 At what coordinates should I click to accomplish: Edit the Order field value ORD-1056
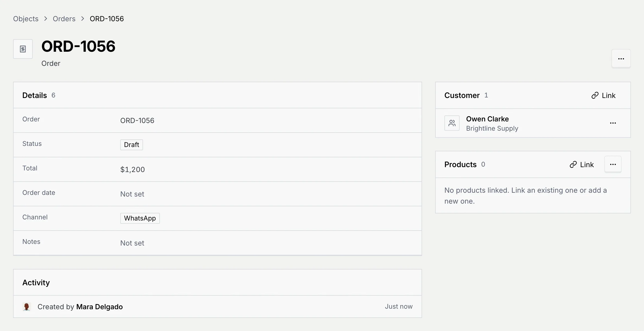pyautogui.click(x=137, y=120)
